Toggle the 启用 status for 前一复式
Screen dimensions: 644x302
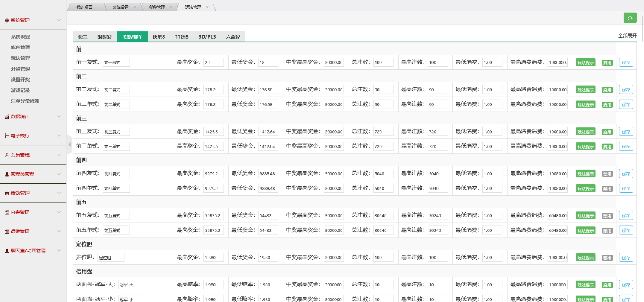[607, 63]
